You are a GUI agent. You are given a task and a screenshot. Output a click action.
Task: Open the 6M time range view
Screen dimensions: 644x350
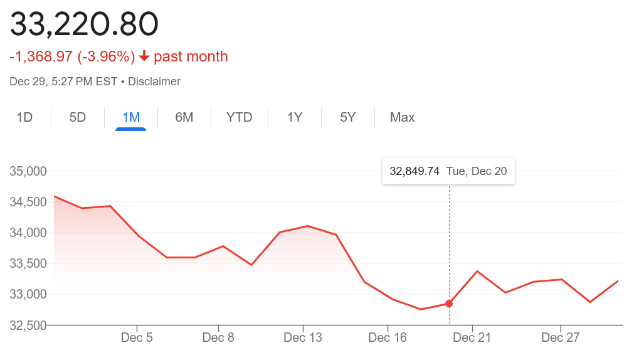(184, 117)
